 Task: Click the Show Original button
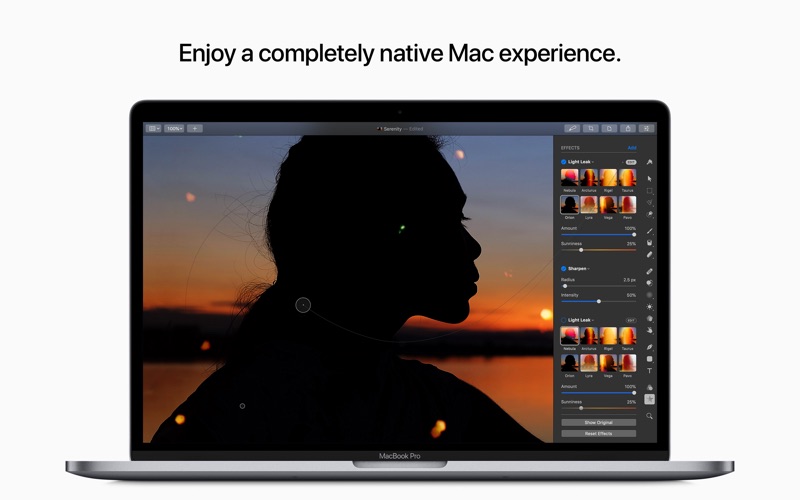click(x=598, y=422)
